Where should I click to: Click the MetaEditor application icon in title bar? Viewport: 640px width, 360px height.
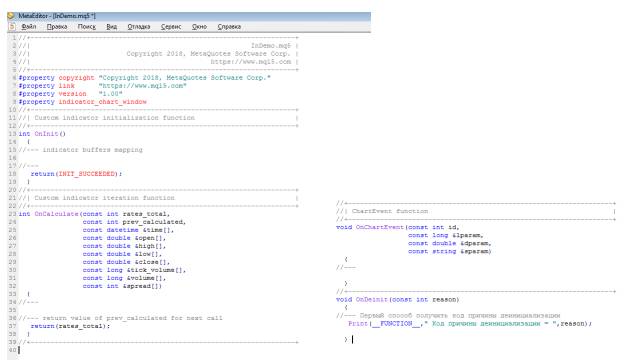click(11, 16)
